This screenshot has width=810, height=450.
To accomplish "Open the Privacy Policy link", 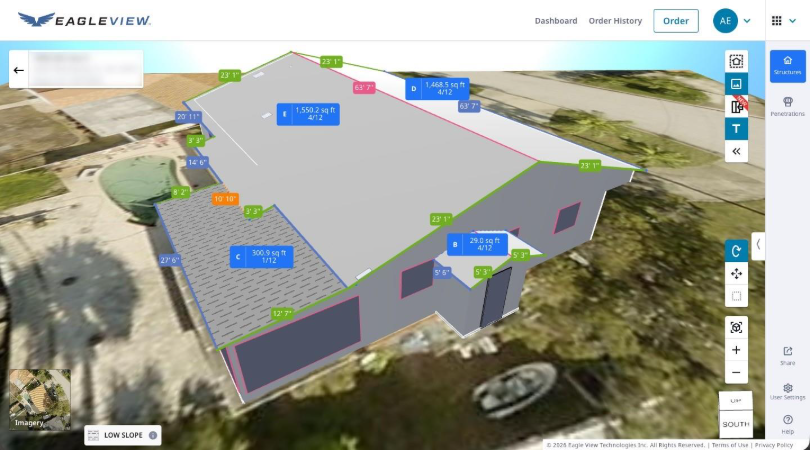I will [x=773, y=445].
